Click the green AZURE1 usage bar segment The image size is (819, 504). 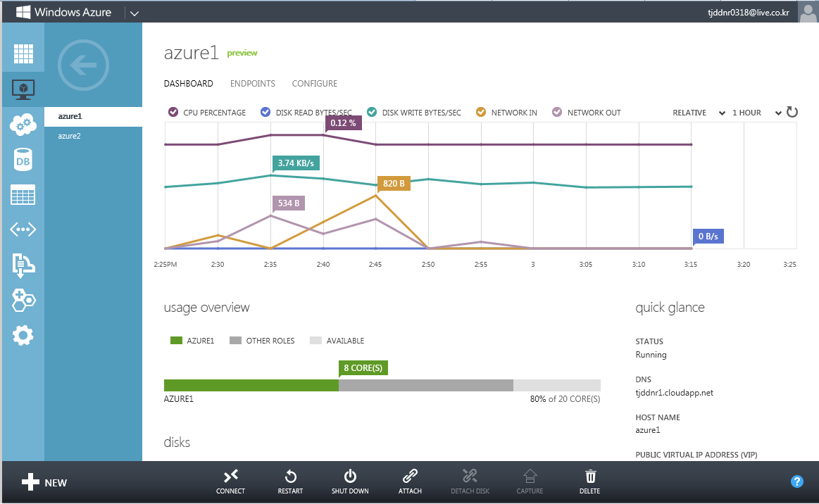point(251,386)
